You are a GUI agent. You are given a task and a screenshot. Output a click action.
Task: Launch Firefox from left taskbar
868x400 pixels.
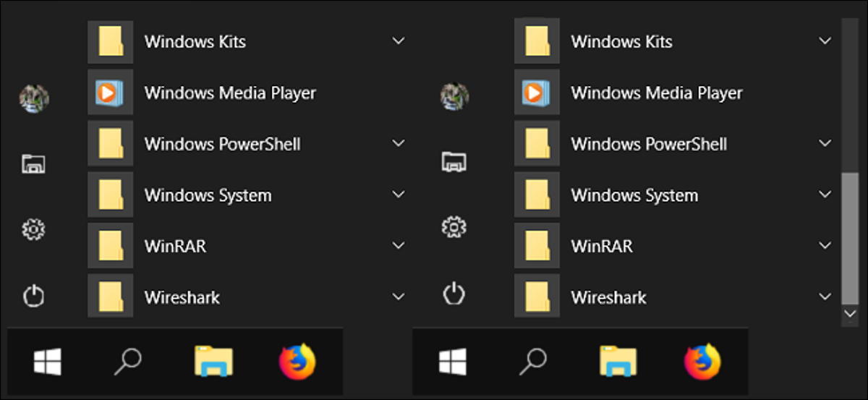tap(298, 361)
